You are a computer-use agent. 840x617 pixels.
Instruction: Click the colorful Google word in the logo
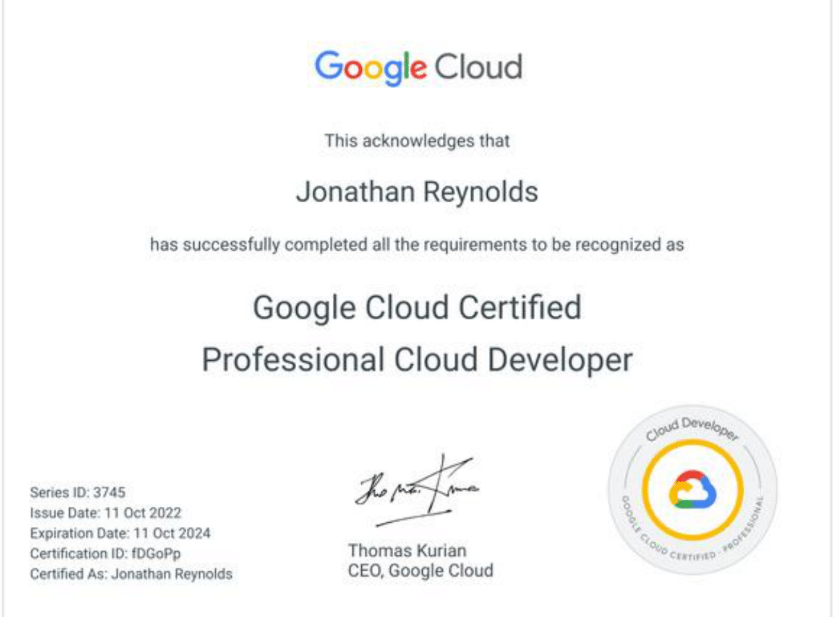370,68
